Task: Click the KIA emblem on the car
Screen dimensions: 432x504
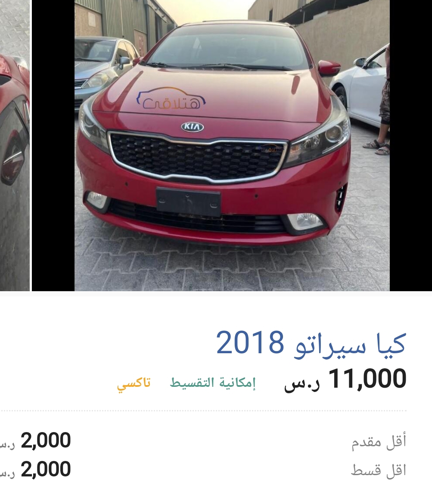Action: [193, 127]
